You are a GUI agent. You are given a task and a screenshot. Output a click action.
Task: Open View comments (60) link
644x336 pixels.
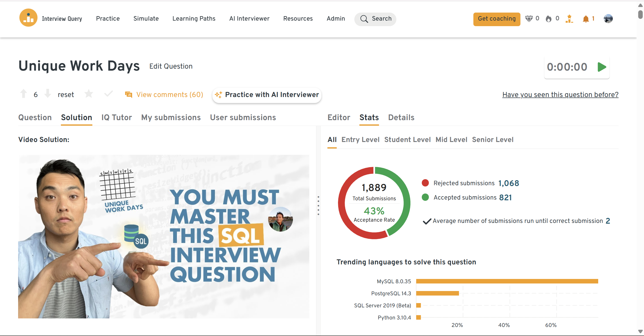click(169, 94)
